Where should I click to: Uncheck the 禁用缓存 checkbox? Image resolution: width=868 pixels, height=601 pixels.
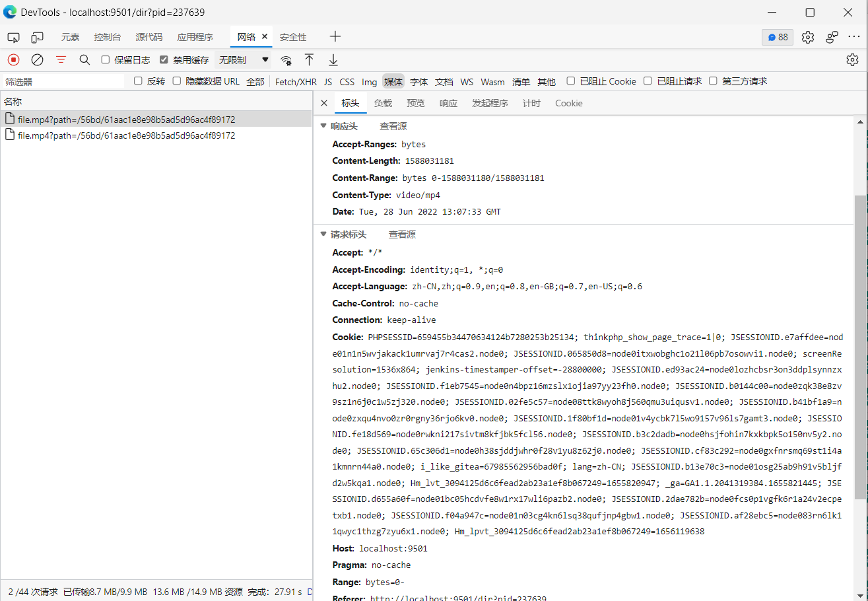[164, 60]
